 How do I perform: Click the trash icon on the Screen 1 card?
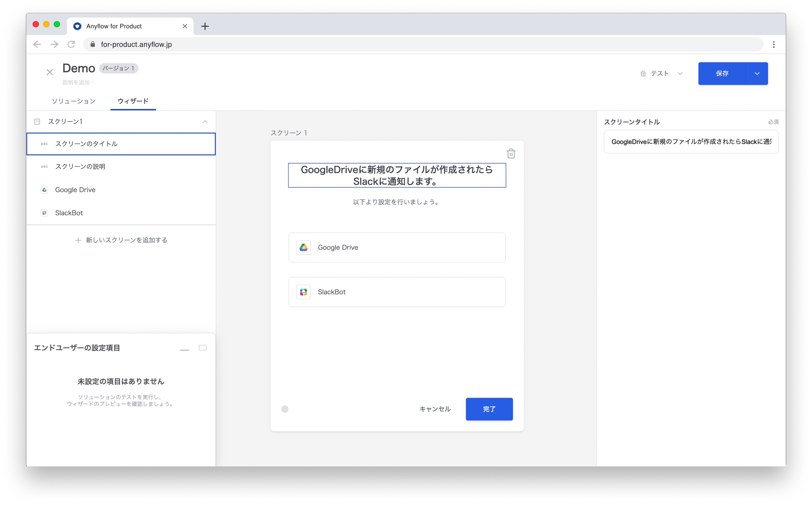pyautogui.click(x=511, y=154)
